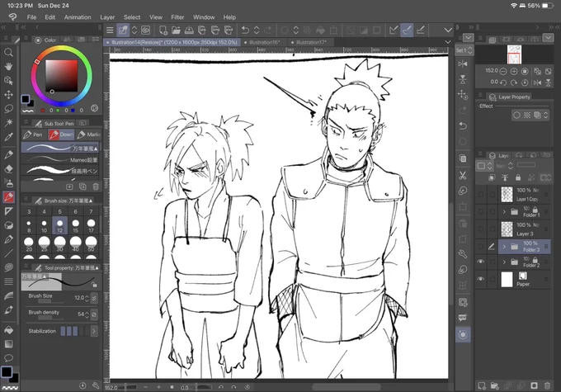Expand Folder 2 in layer list
Viewport: 561px width, 392px height.
pyautogui.click(x=504, y=262)
